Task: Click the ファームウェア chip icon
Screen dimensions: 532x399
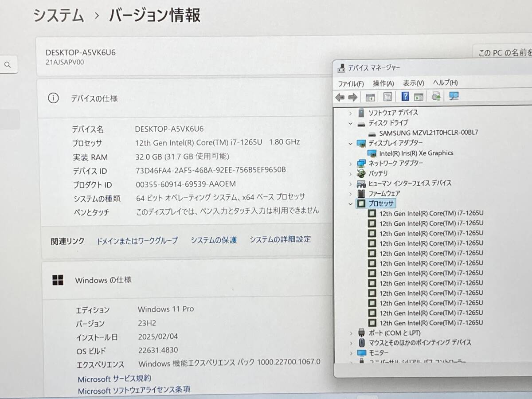Action: pyautogui.click(x=361, y=193)
